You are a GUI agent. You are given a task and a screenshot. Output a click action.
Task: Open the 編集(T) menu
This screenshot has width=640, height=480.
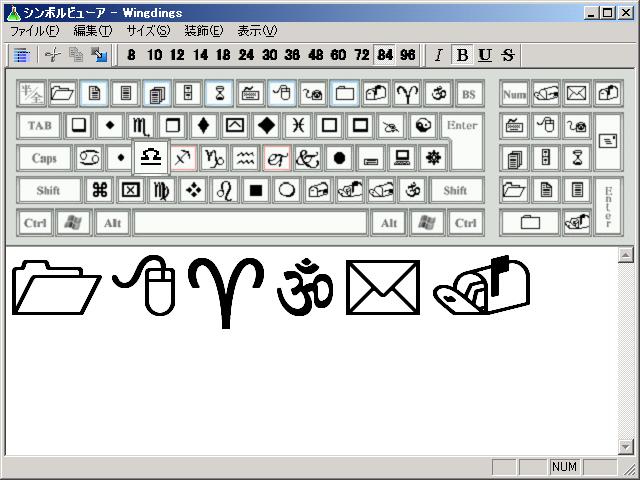(93, 31)
